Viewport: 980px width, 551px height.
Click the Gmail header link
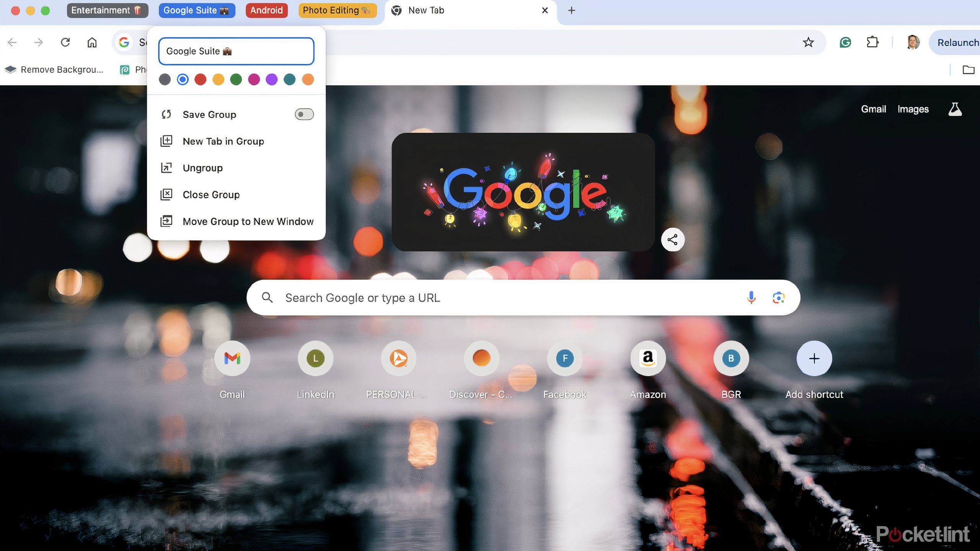pos(873,108)
